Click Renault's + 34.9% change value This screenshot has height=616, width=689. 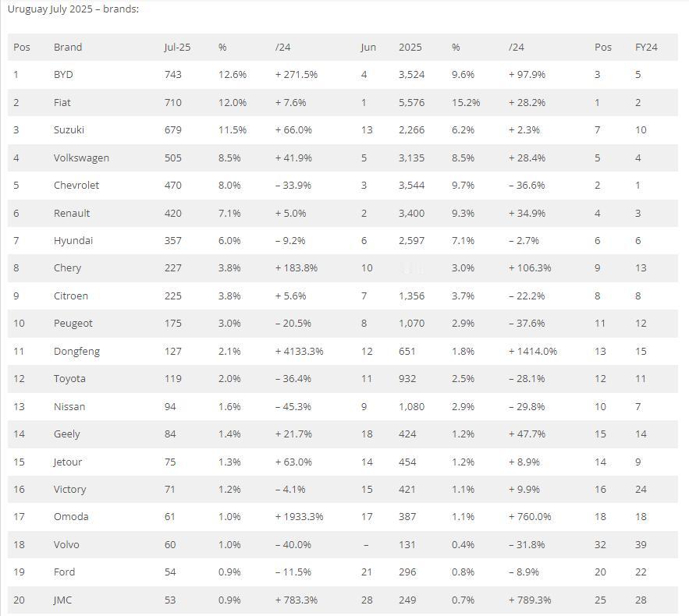tap(527, 213)
